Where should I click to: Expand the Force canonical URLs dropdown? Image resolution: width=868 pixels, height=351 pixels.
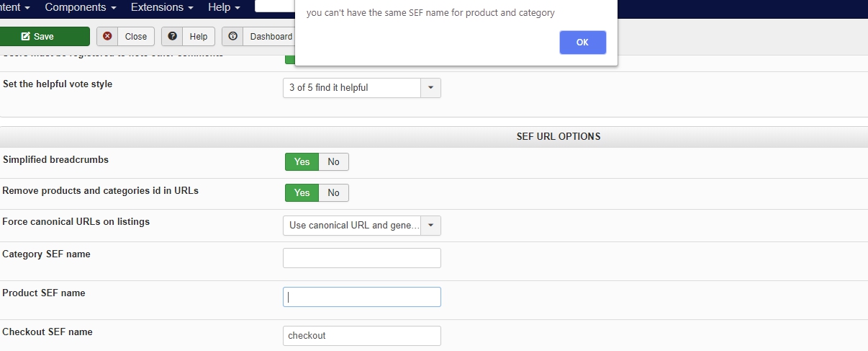click(430, 226)
